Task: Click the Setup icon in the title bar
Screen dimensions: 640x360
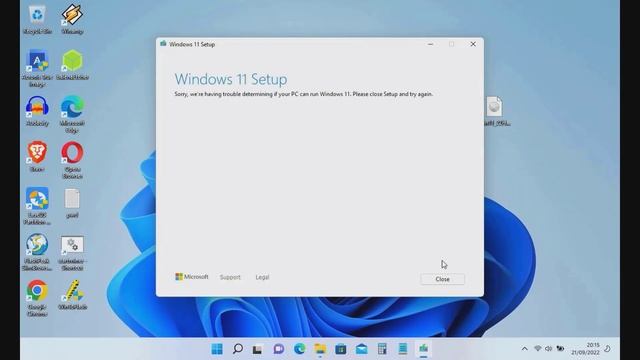Action: (x=163, y=44)
